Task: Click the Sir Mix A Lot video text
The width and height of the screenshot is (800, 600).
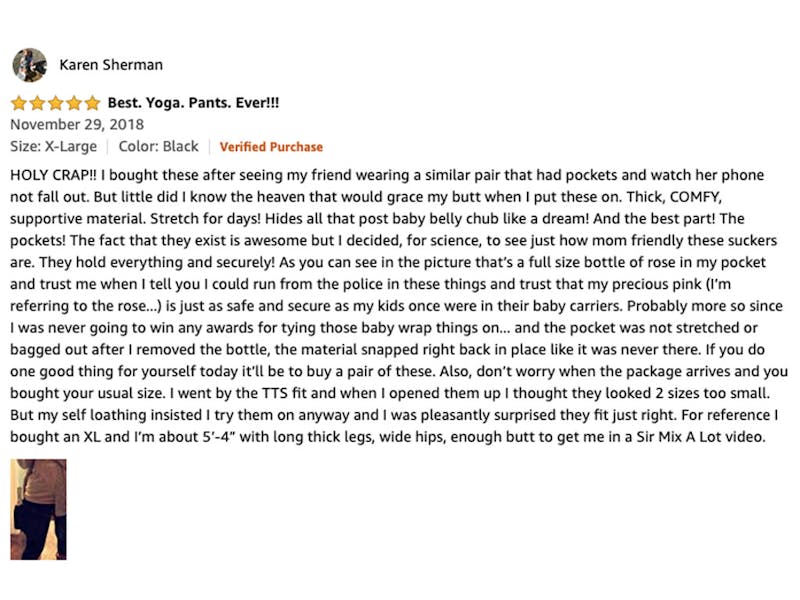Action: (x=701, y=437)
